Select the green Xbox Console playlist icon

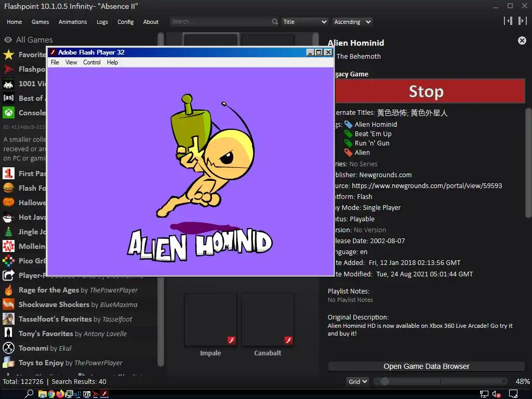(8, 113)
